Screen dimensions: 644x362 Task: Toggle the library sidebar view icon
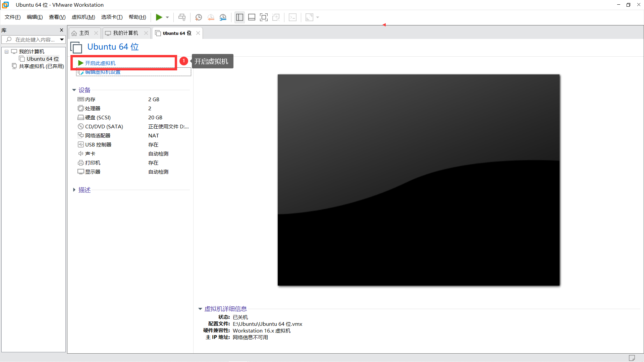click(x=239, y=17)
